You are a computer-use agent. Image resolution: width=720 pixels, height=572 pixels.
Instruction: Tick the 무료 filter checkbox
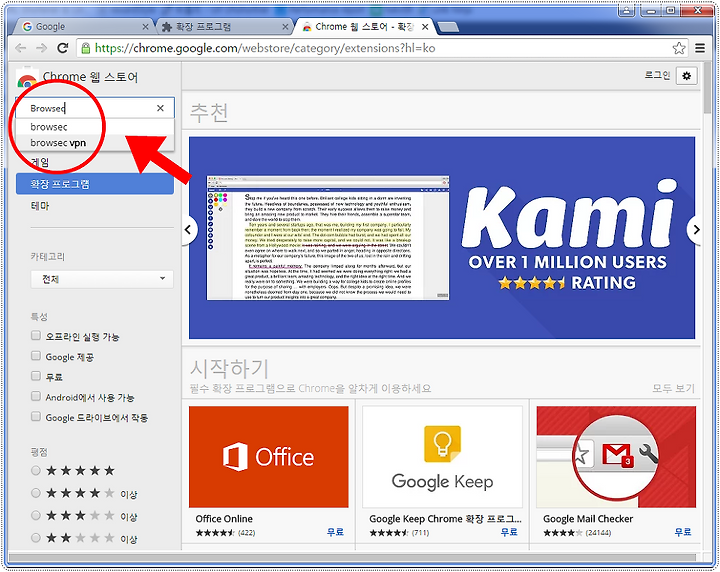click(x=36, y=376)
